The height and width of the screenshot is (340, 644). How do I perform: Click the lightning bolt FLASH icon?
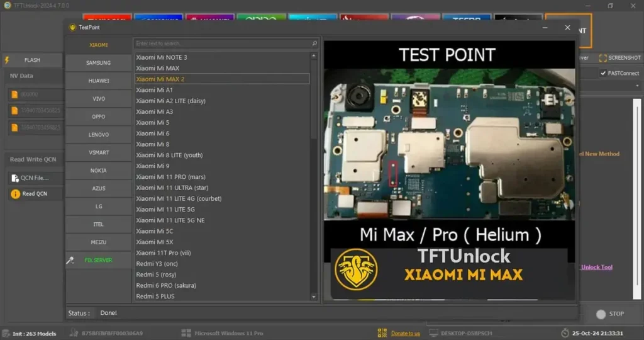(x=7, y=60)
